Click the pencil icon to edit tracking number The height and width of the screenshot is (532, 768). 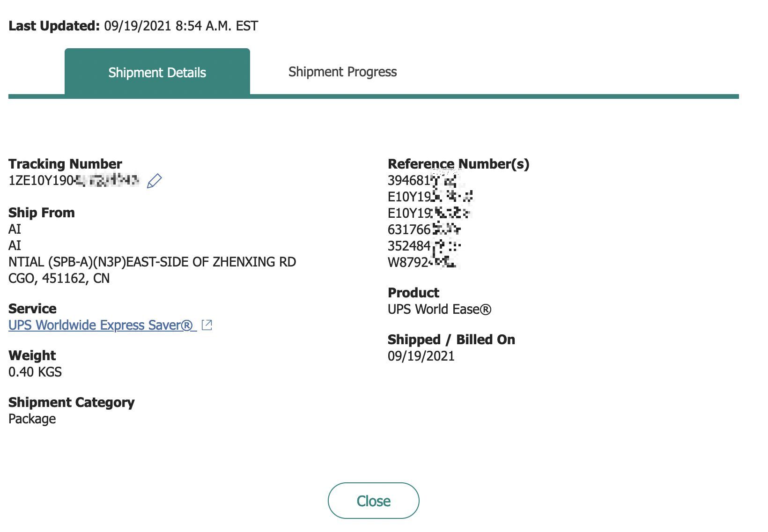coord(155,181)
